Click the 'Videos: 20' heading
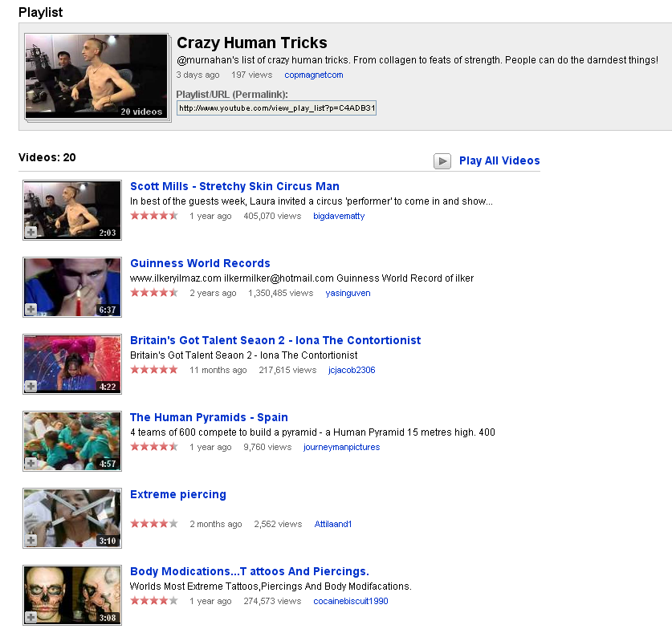This screenshot has height=633, width=672. pyautogui.click(x=47, y=157)
